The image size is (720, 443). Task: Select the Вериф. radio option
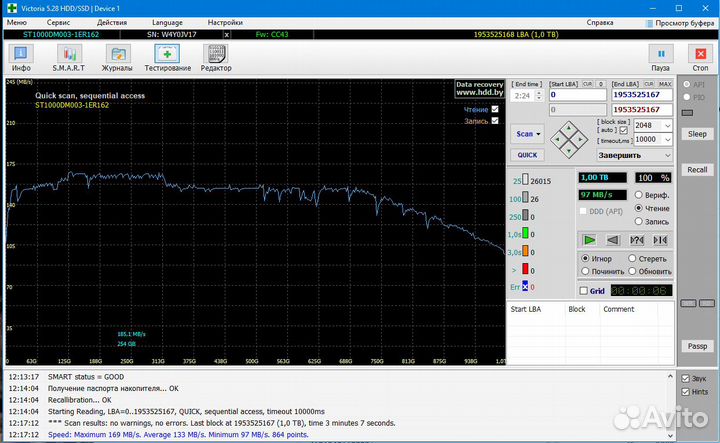[636, 194]
